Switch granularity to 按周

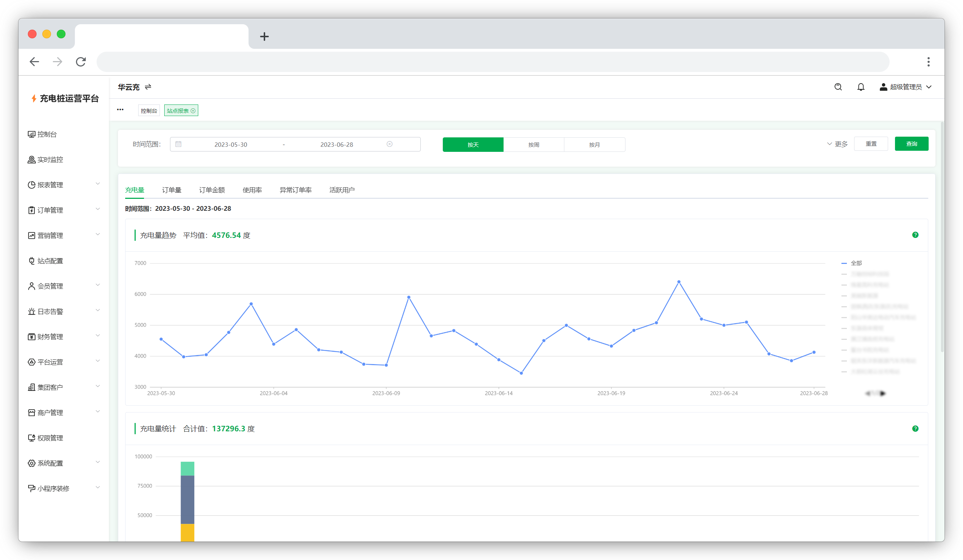pos(534,145)
